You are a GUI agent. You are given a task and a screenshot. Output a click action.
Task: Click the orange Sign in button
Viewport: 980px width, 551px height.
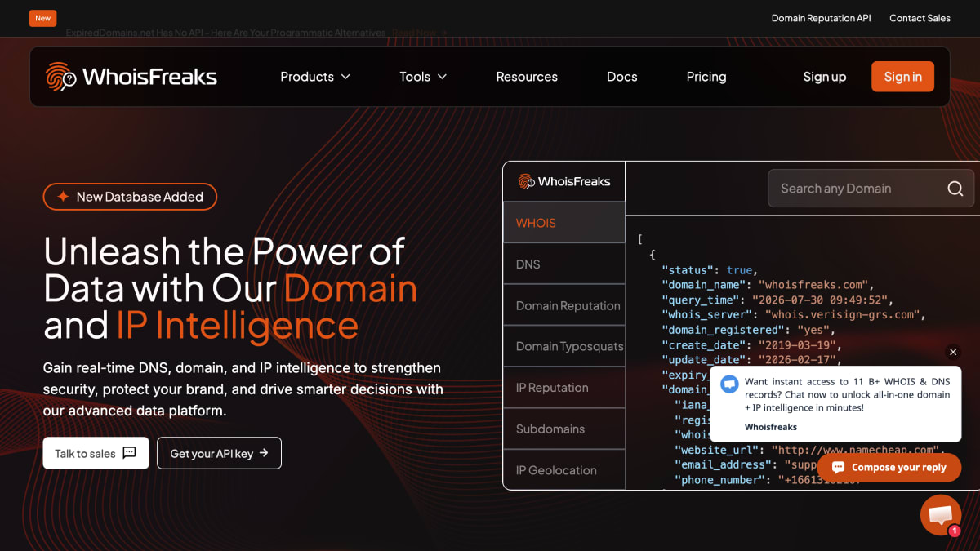[902, 77]
